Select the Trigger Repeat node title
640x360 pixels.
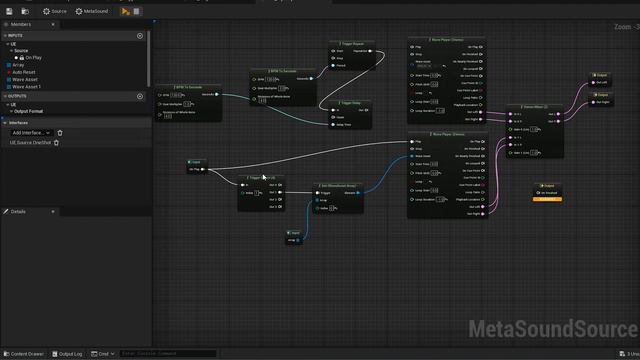(351, 44)
